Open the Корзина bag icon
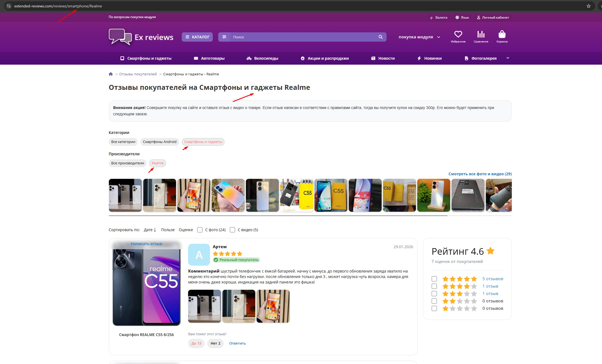Screen dimensions: 602x364 coord(502,35)
